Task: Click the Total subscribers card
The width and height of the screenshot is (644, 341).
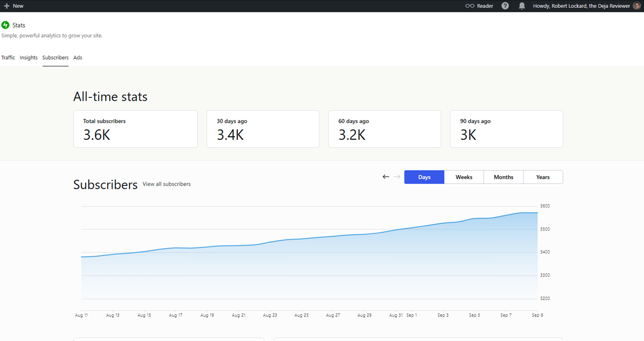Action: tap(136, 129)
